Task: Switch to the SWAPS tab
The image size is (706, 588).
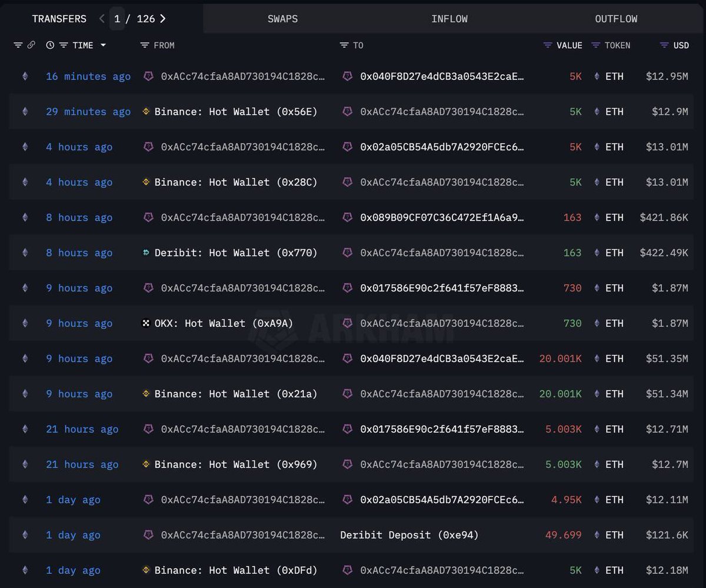Action: point(282,19)
